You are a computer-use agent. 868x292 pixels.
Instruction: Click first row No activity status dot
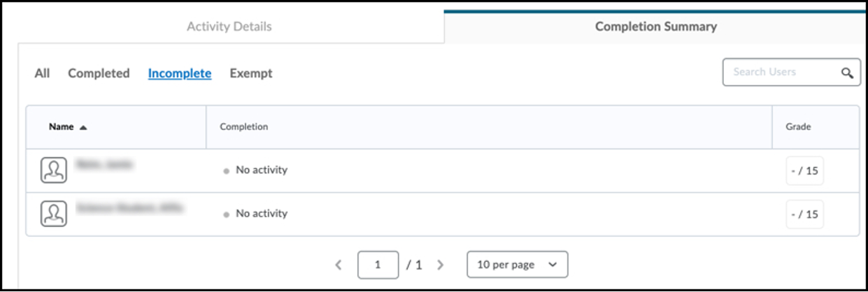click(226, 171)
